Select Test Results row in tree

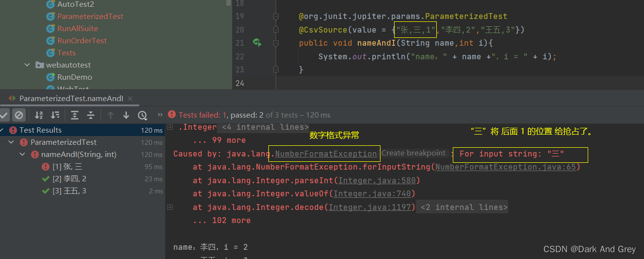coord(83,130)
